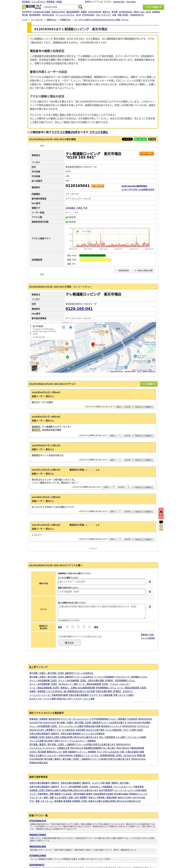
Task: Go to 中間番号165 in the breadcrumb
Action: pos(65,20)
